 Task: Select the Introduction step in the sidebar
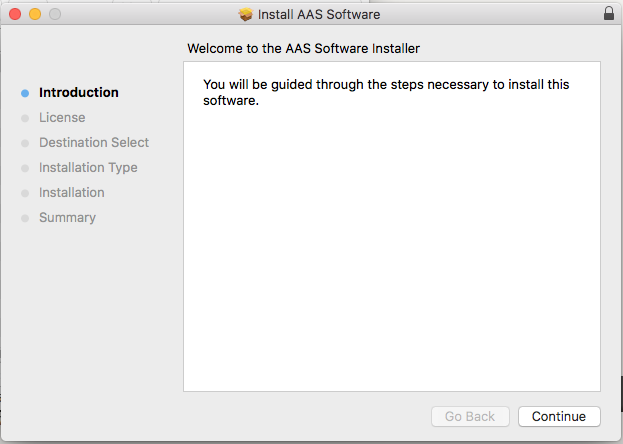coord(78,92)
